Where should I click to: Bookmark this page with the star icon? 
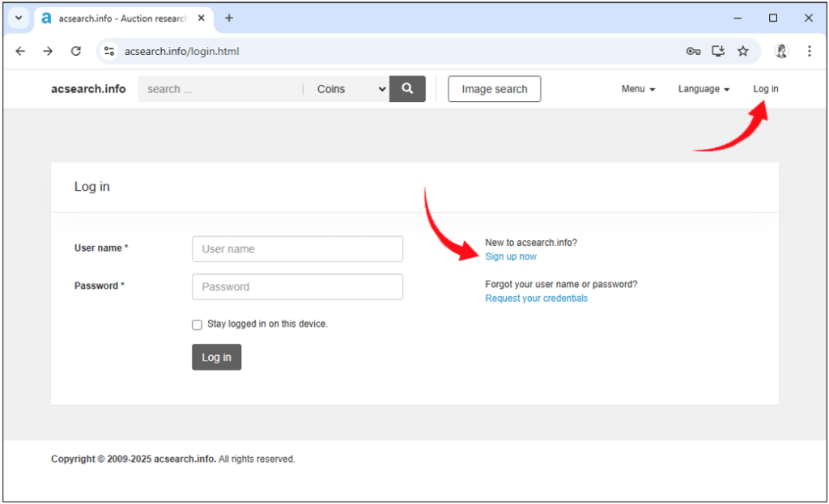(x=742, y=51)
